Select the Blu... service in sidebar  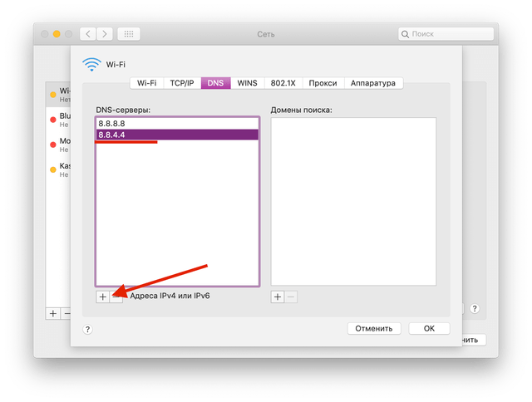coord(58,120)
